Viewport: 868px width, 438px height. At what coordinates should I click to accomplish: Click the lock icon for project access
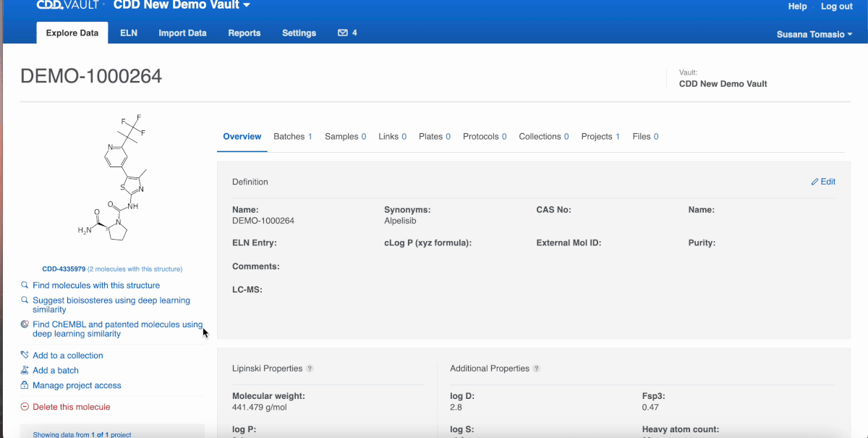[x=25, y=385]
